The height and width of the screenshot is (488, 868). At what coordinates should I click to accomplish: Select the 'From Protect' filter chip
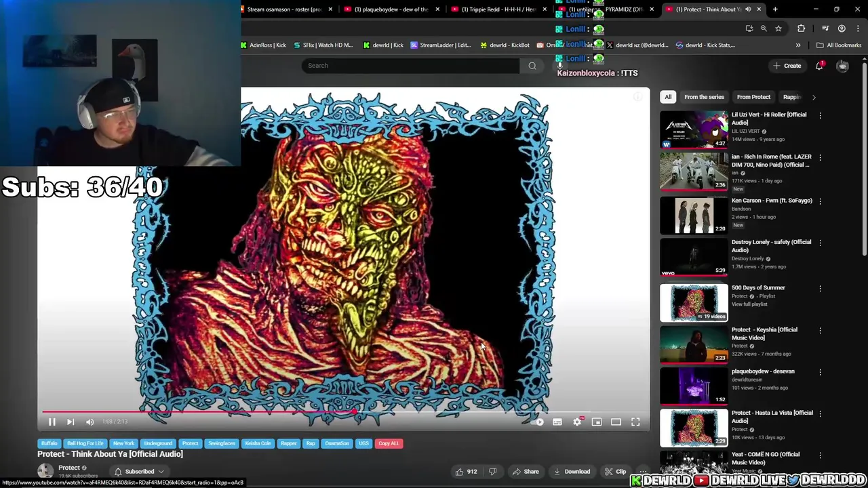click(753, 97)
